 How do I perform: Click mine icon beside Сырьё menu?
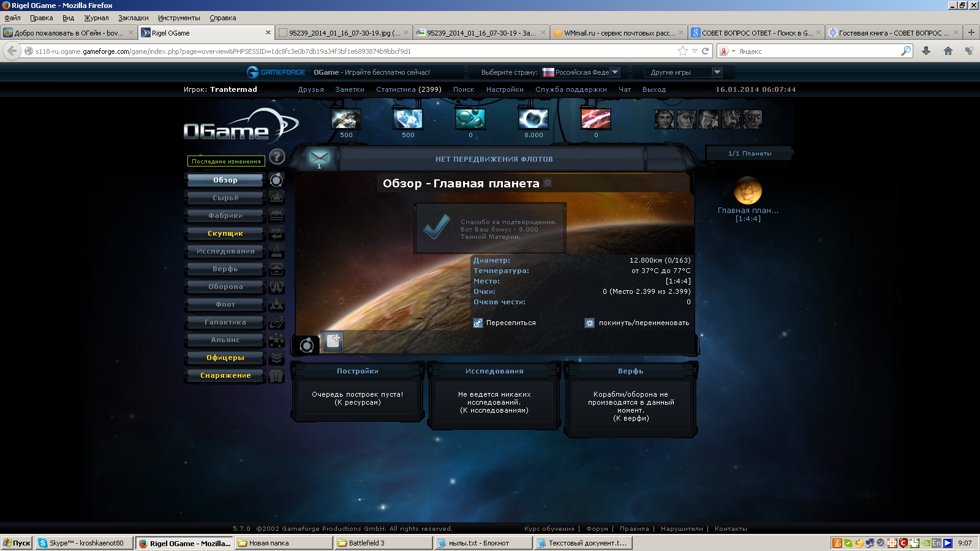click(277, 198)
